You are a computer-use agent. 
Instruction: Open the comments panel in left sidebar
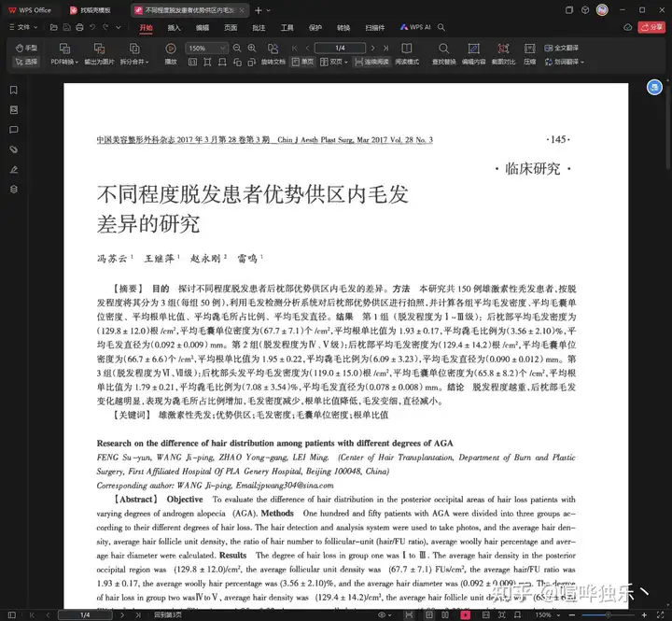(13, 130)
